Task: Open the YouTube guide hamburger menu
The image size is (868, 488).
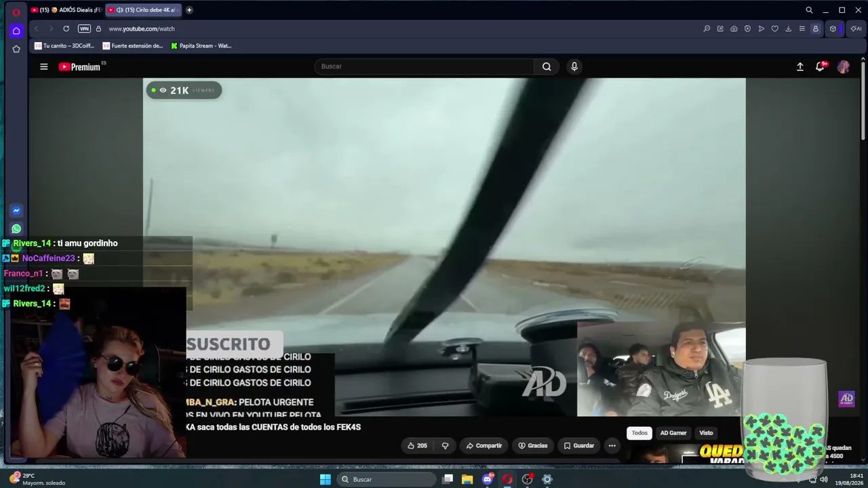Action: point(44,66)
